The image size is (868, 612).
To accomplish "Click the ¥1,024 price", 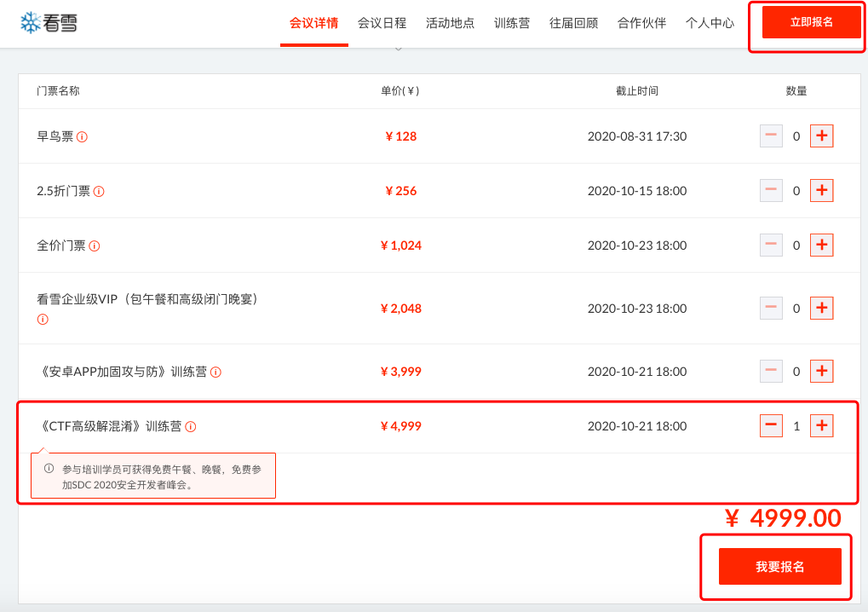I will click(x=401, y=245).
